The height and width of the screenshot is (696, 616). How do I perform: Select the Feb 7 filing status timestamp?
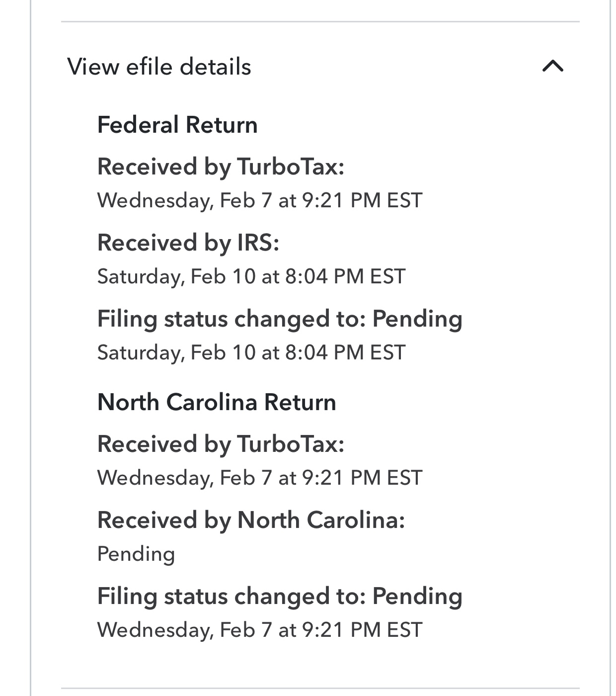pos(259,629)
